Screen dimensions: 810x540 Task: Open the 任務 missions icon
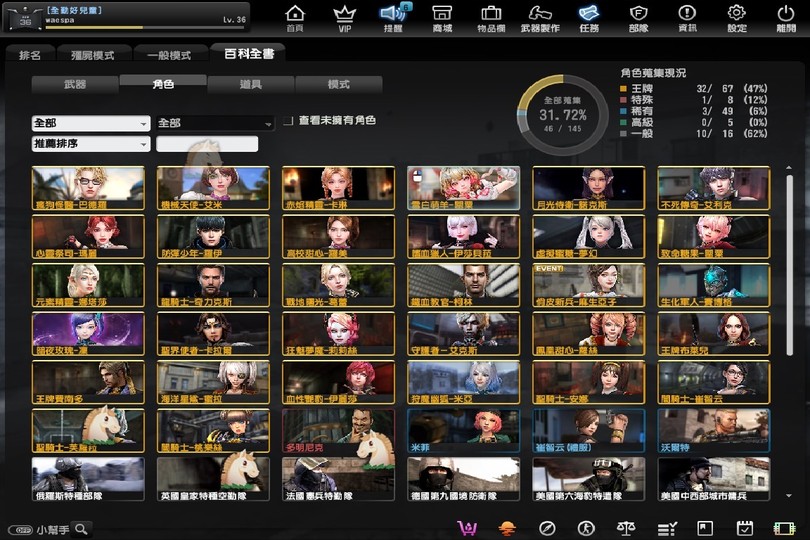pyautogui.click(x=589, y=17)
